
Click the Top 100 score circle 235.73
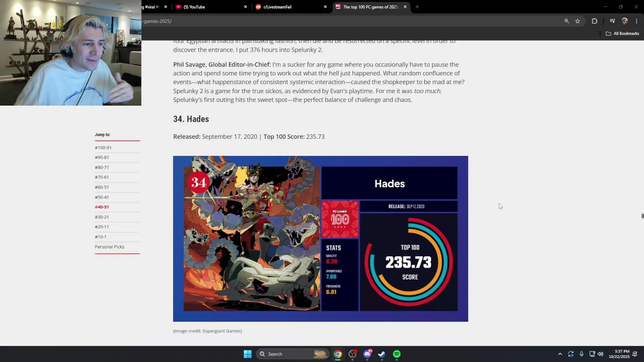pos(409,261)
